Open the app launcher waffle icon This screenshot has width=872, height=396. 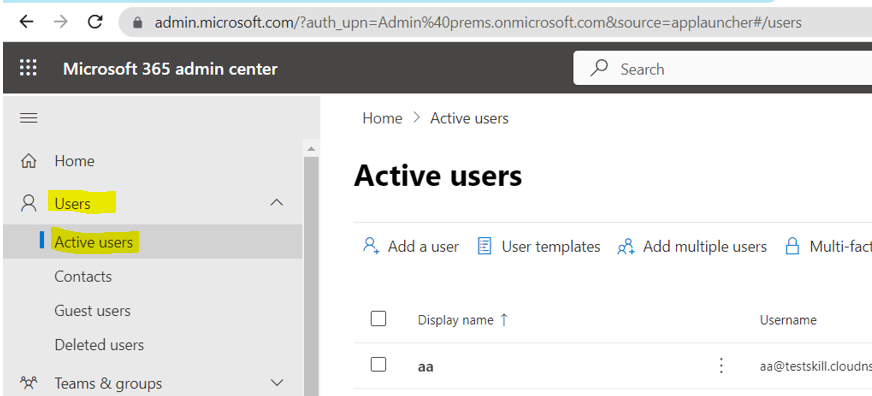tap(28, 68)
